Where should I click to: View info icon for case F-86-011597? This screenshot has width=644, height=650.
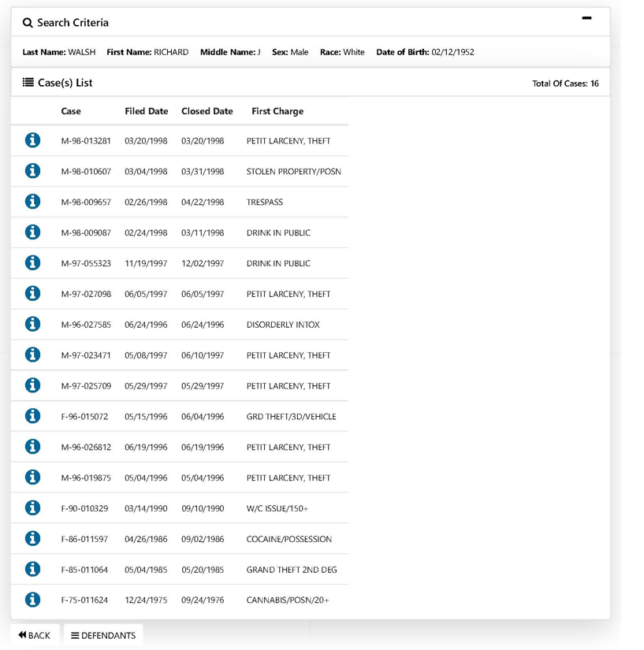point(32,539)
